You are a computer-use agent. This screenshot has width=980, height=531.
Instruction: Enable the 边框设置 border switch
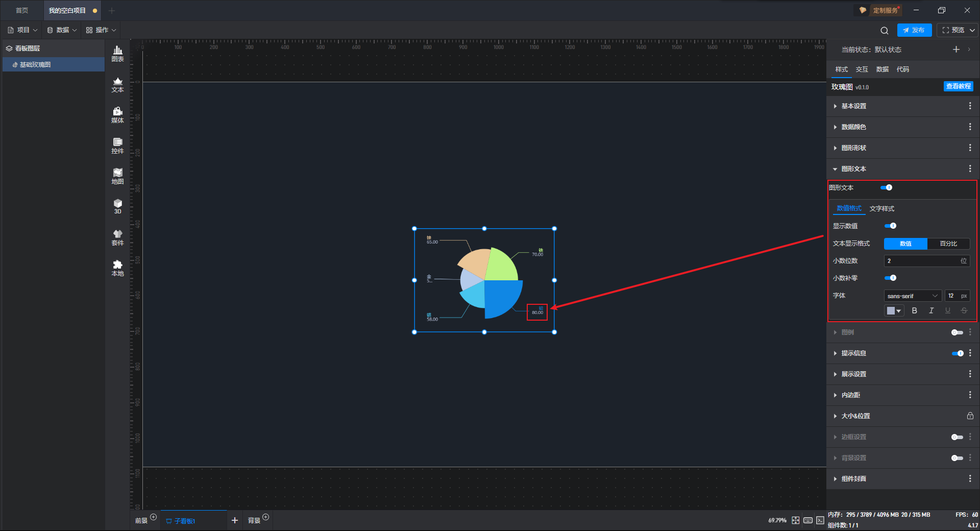tap(957, 438)
